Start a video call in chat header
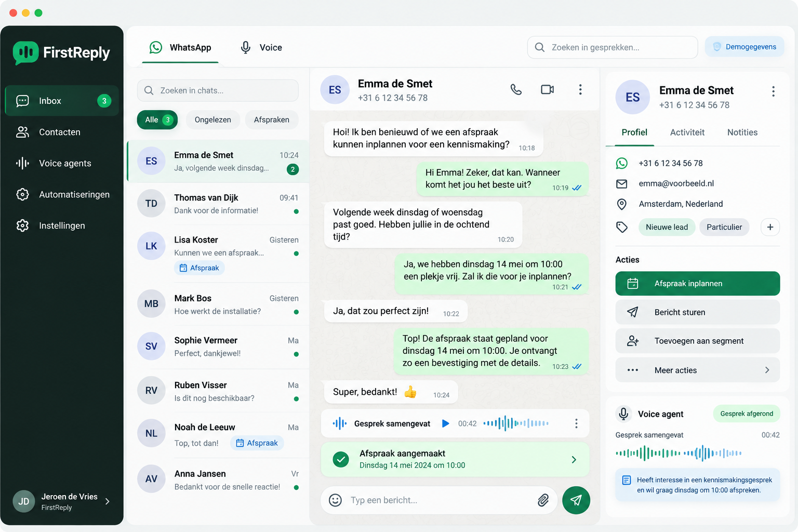This screenshot has width=798, height=532. [548, 89]
